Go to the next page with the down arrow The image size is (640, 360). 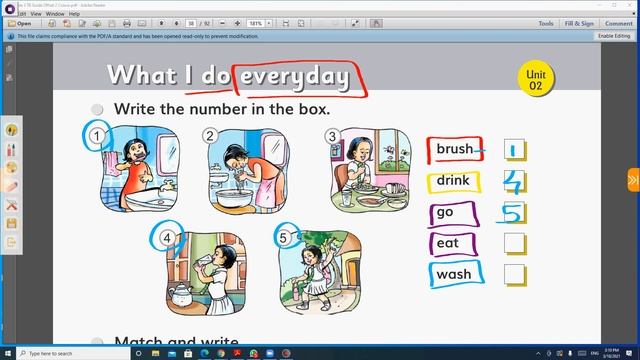click(176, 23)
